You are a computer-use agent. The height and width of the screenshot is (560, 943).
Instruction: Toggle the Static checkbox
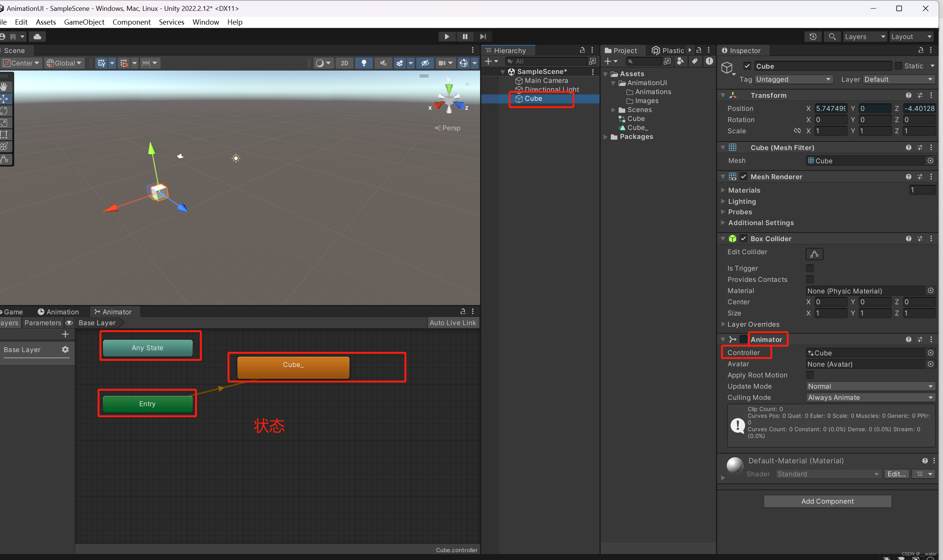pyautogui.click(x=898, y=66)
